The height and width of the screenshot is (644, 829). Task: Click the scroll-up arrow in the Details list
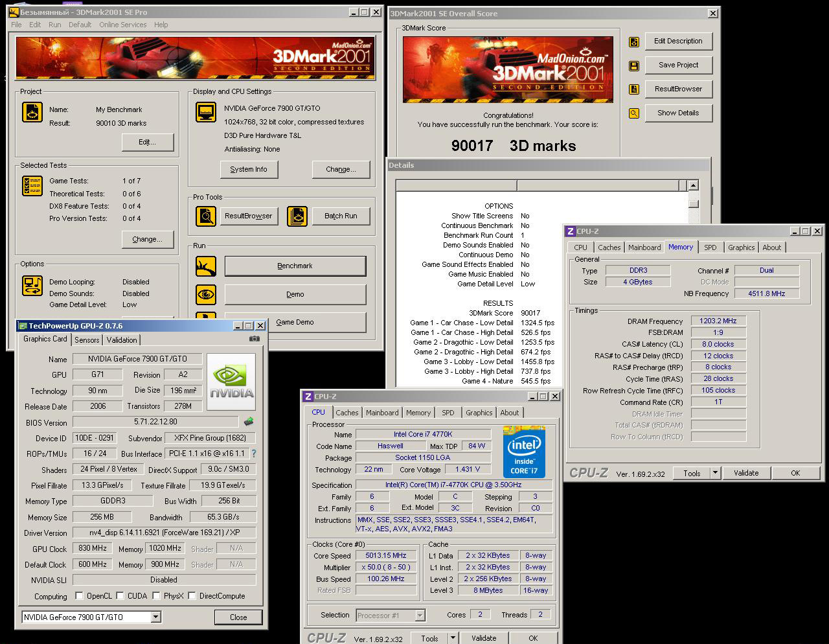pyautogui.click(x=694, y=185)
